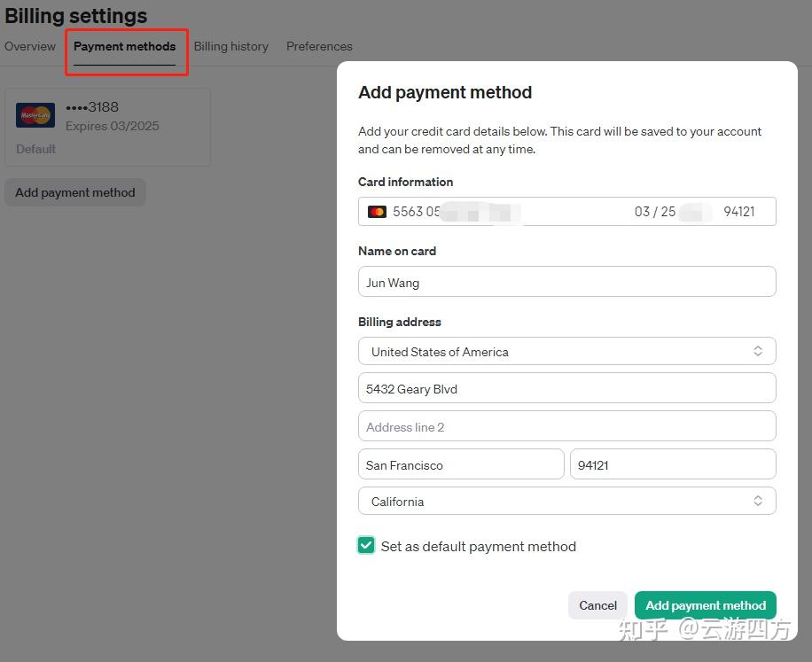Toggle Set as default payment method checkbox
Image resolution: width=812 pixels, height=662 pixels.
point(366,545)
